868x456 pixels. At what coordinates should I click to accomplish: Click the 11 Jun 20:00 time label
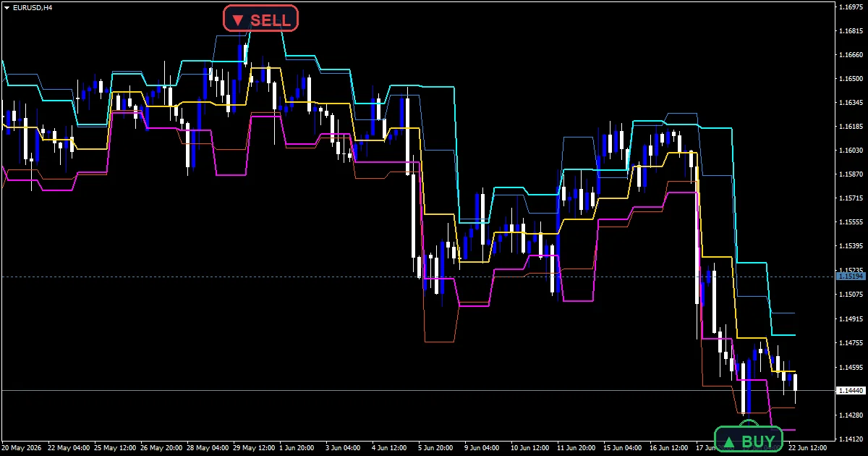(x=578, y=448)
